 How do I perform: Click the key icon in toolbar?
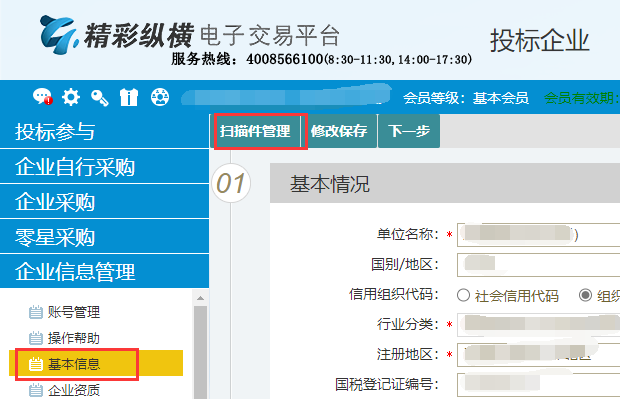click(x=100, y=98)
